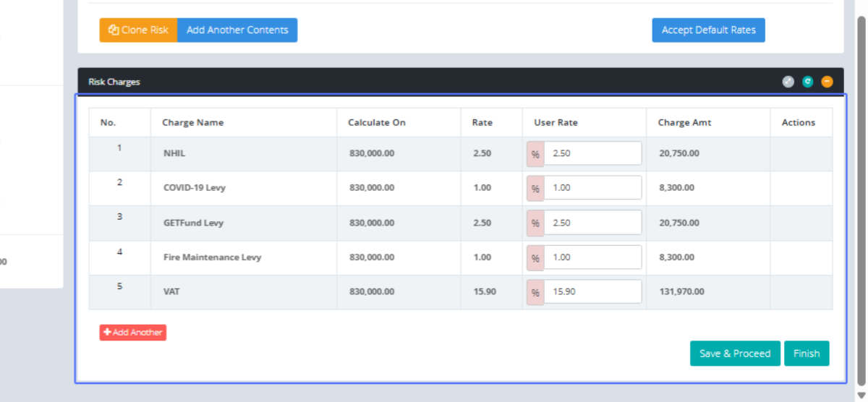Image resolution: width=868 pixels, height=402 pixels.
Task: Collapse Risk Charges panel with orange minus icon
Action: click(x=827, y=82)
